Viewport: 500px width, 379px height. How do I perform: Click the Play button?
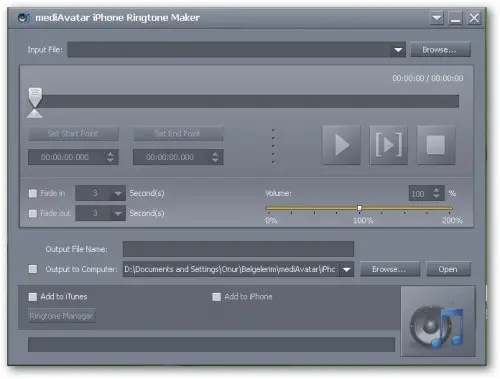[x=342, y=145]
